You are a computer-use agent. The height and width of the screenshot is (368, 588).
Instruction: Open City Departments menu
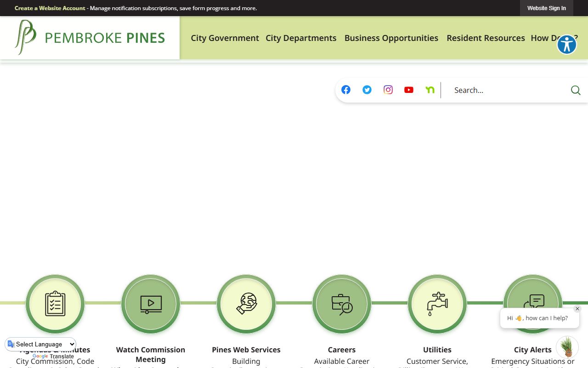301,38
